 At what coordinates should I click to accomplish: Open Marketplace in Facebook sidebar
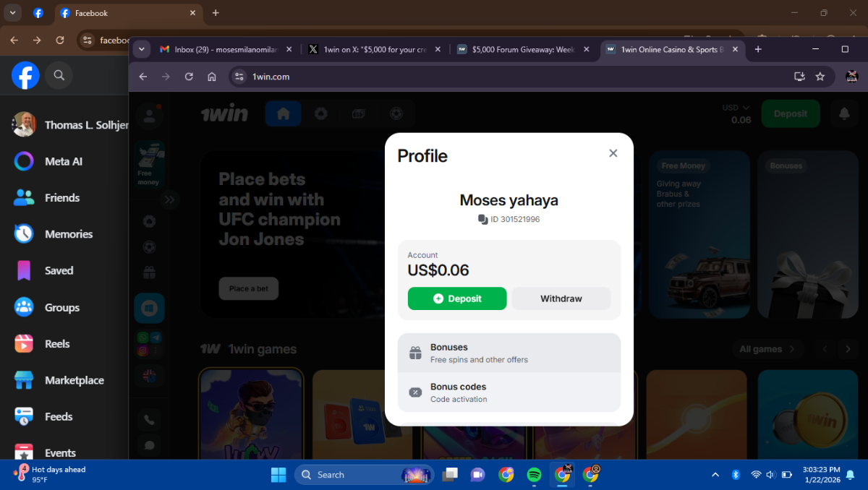74,380
